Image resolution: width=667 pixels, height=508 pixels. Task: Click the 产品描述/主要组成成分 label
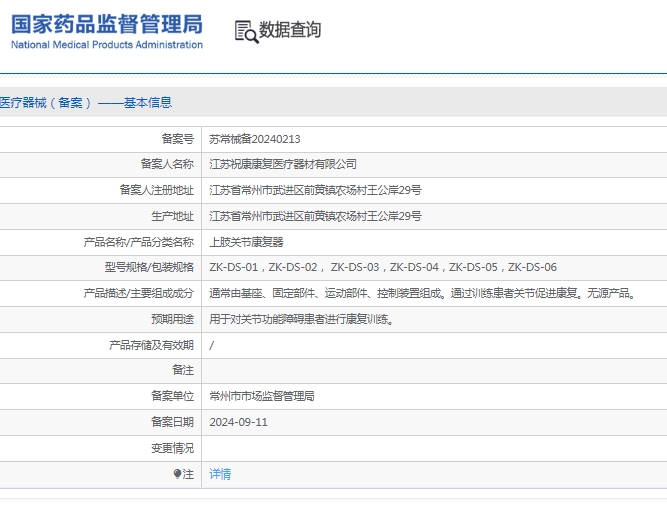pos(139,293)
